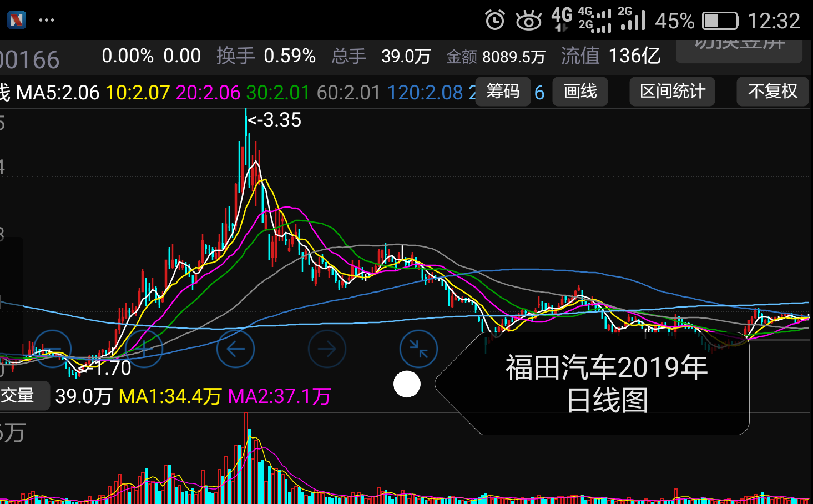The width and height of the screenshot is (813, 504).
Task: Tap the 12:32 clock in status bar
Action: click(x=774, y=21)
